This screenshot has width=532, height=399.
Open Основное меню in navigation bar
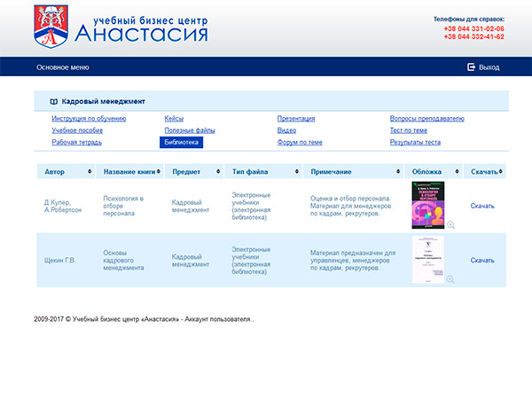tap(63, 67)
